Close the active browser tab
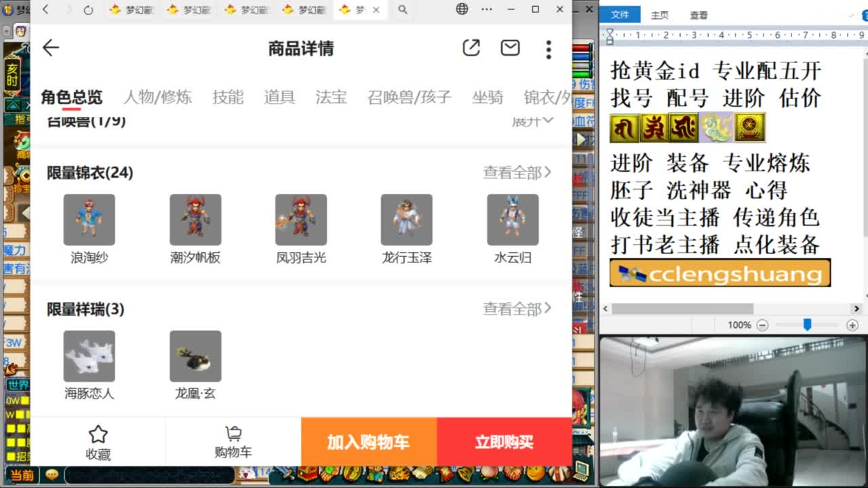868x488 pixels. click(376, 9)
